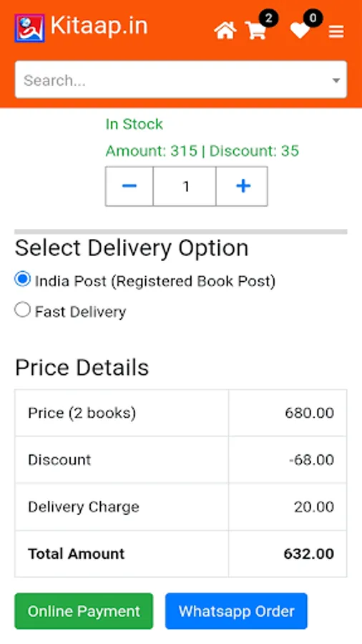
Task: Expand the search dropdown arrow
Action: (x=336, y=80)
